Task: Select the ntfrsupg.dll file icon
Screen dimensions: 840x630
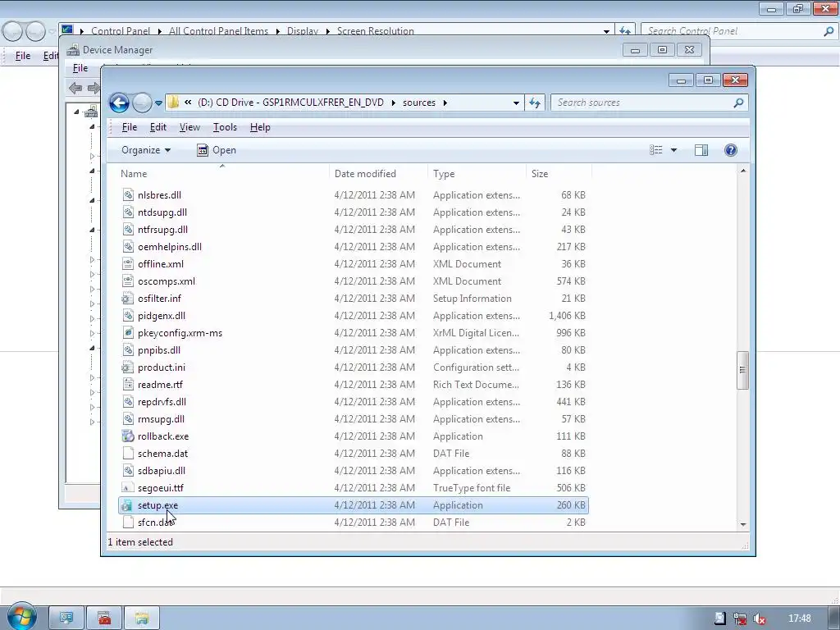Action: 127,230
